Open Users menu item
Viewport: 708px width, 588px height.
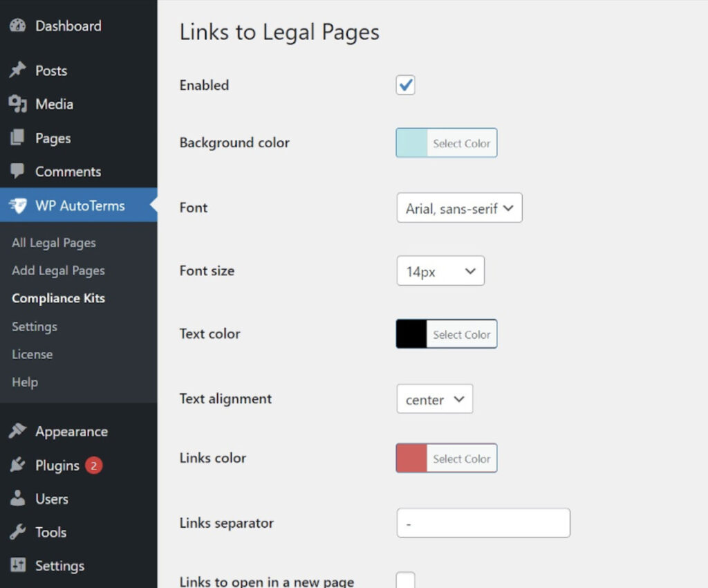tap(52, 499)
